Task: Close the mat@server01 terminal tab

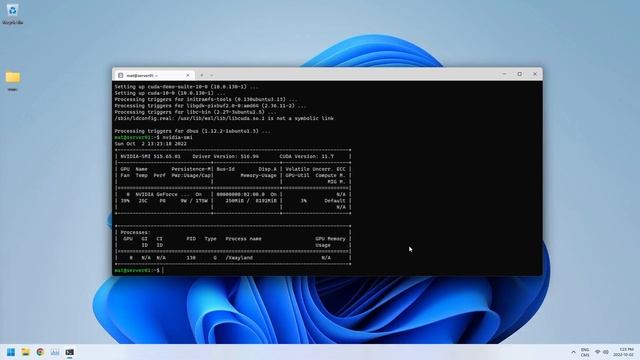Action: pos(188,75)
